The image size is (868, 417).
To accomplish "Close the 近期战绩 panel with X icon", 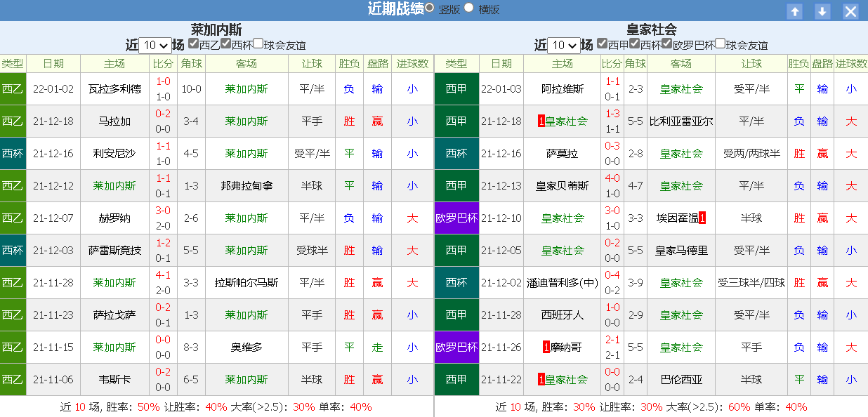I will [850, 11].
